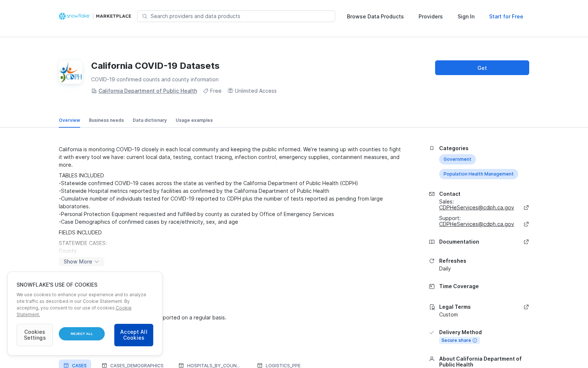Click the MARKETPLACE header label

(x=114, y=16)
